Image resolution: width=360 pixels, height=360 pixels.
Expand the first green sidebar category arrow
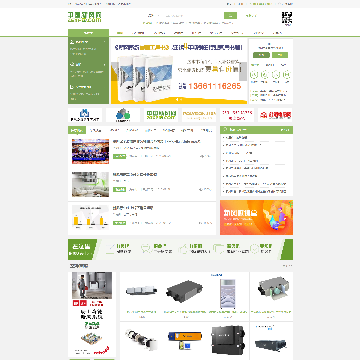[x=105, y=42]
